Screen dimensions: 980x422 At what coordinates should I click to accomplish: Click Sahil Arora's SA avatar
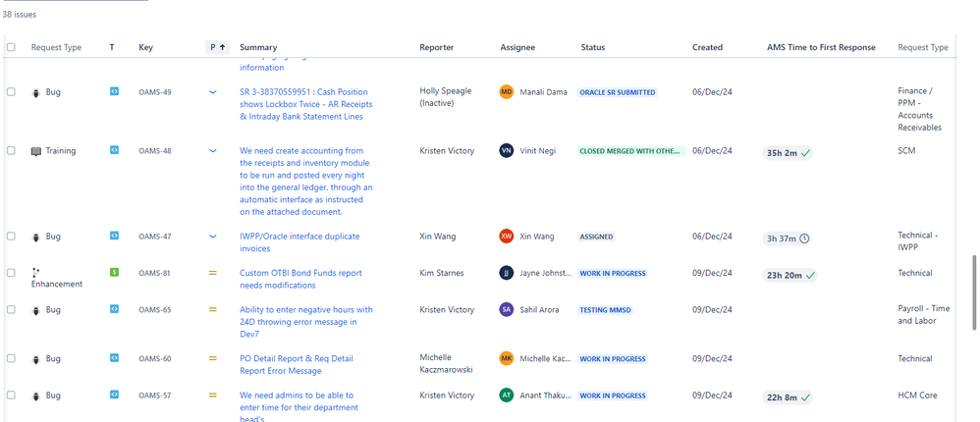(x=507, y=310)
